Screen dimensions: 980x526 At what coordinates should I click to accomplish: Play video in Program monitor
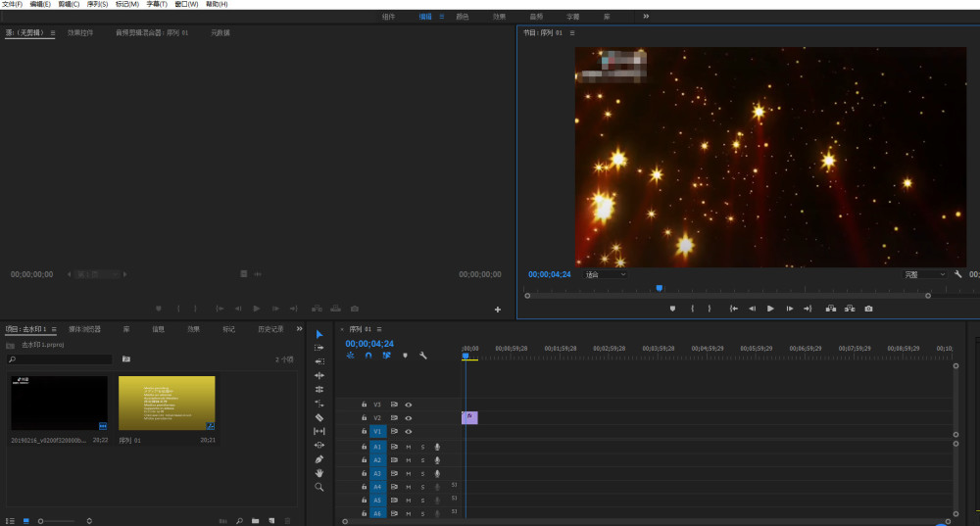click(770, 309)
